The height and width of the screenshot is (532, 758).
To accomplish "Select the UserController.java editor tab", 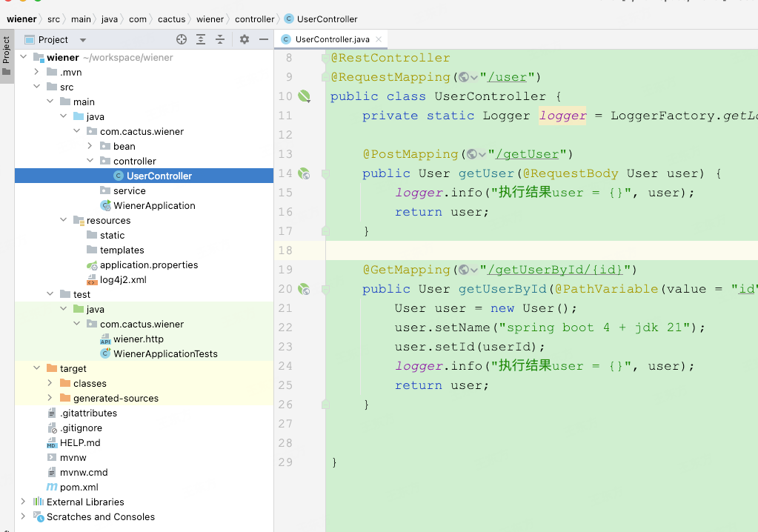I will [x=332, y=39].
